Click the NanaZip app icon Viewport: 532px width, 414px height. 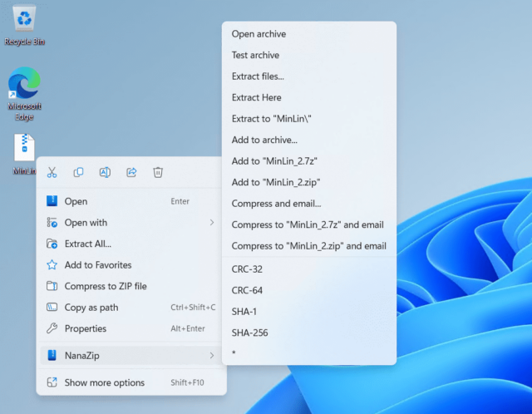pyautogui.click(x=52, y=355)
